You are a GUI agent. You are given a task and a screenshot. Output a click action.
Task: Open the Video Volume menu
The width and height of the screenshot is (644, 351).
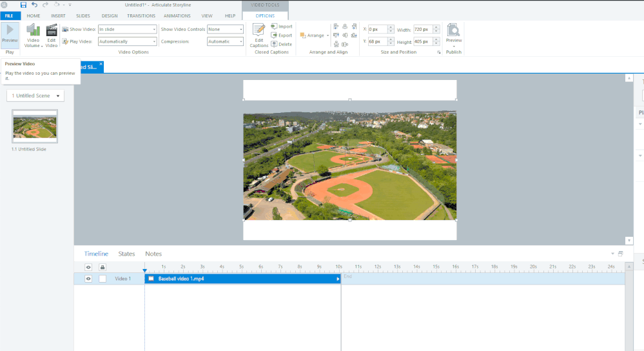pos(33,35)
